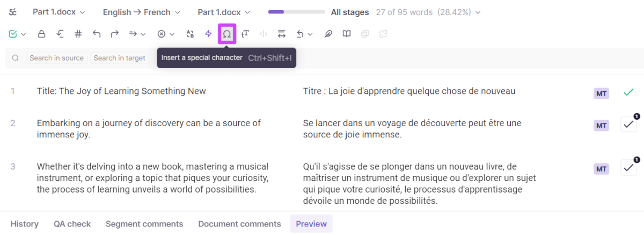
Task: Click the lock segment icon
Action: [41, 34]
